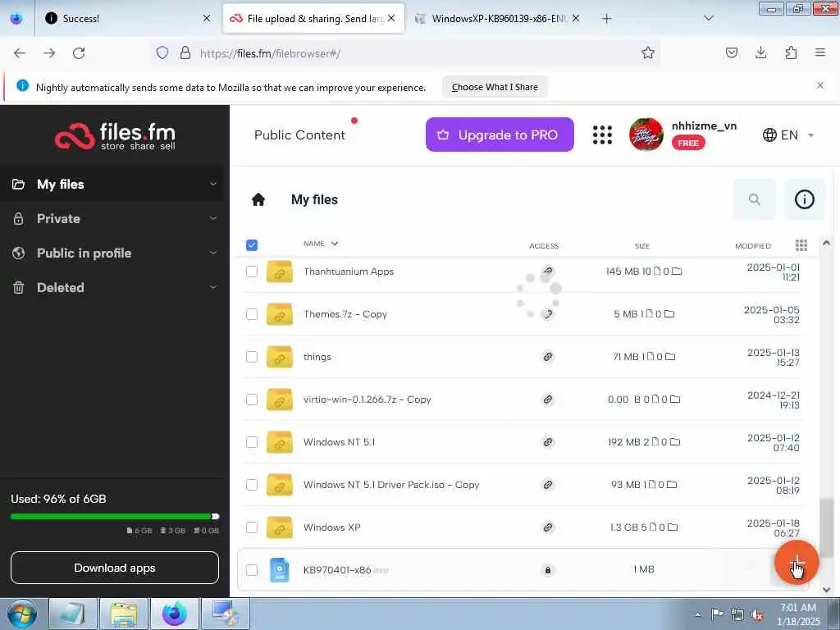Toggle NAME column sort arrow

click(335, 244)
